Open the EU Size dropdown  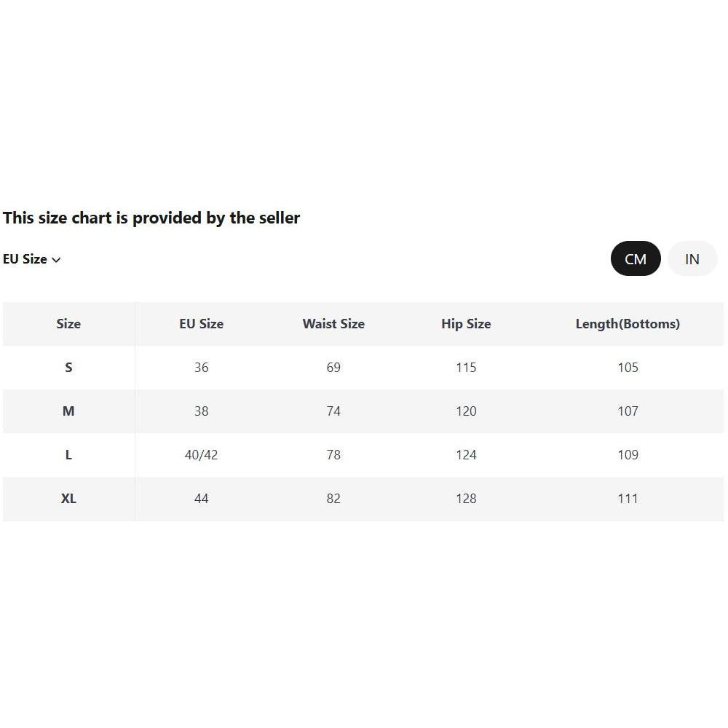coord(31,259)
